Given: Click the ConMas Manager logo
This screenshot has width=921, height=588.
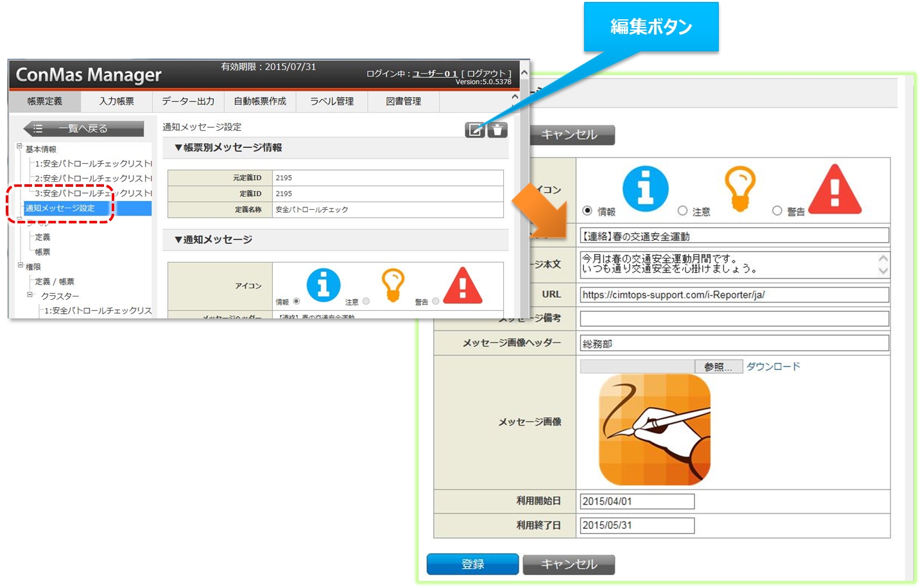Looking at the screenshot, I should pyautogui.click(x=89, y=75).
